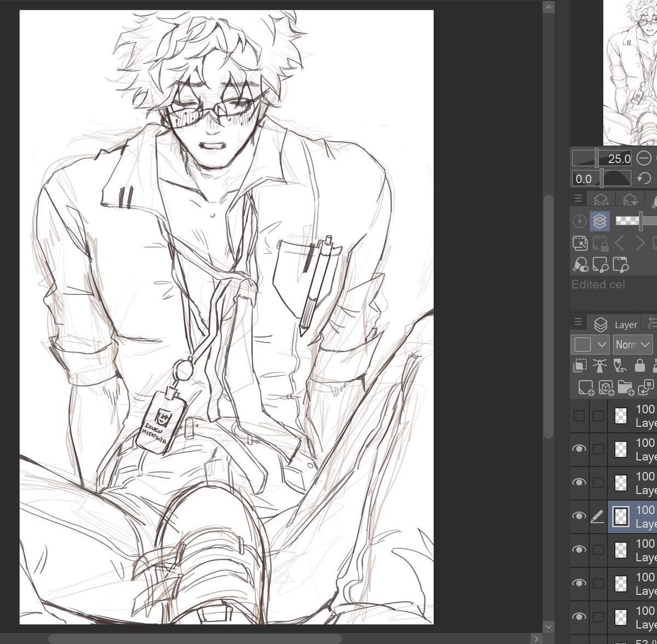The width and height of the screenshot is (657, 644).
Task: Select the seventh layer's thumbnail
Action: [621, 617]
